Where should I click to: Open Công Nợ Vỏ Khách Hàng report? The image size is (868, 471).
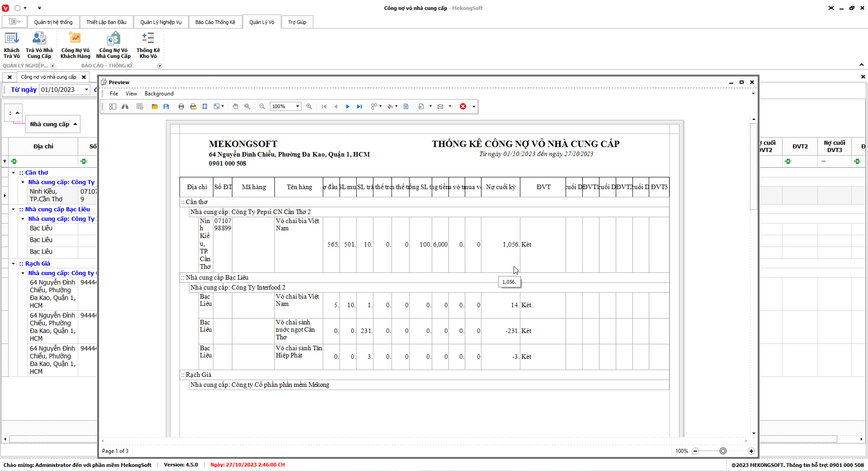point(75,45)
